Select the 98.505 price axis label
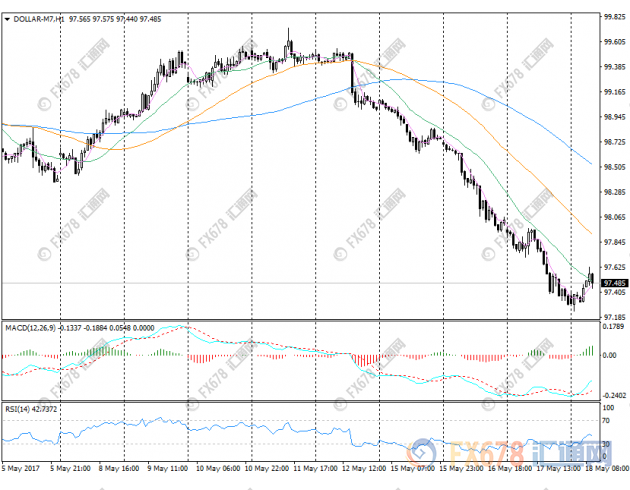The image size is (630, 490). pyautogui.click(x=615, y=167)
